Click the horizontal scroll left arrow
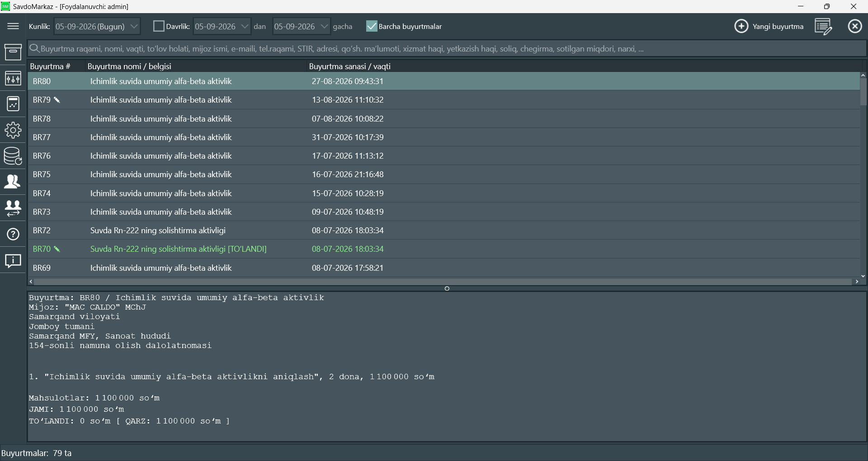This screenshot has width=868, height=461. [x=31, y=282]
